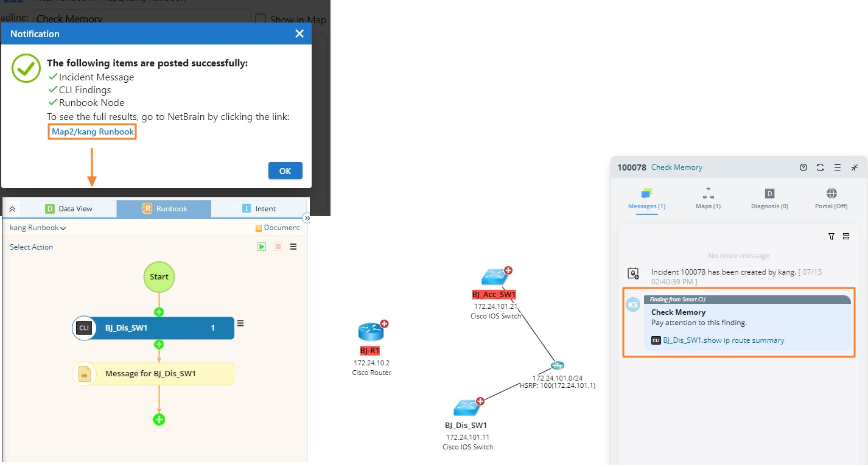Click BJ-R1 router icon on map
868x467 pixels.
[x=371, y=332]
